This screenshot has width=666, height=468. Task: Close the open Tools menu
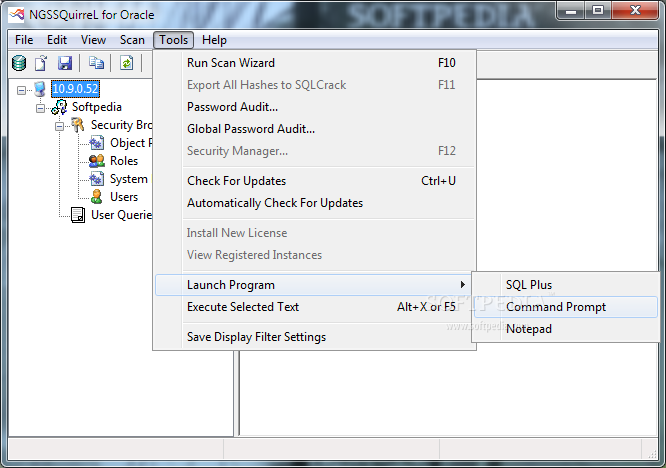173,40
